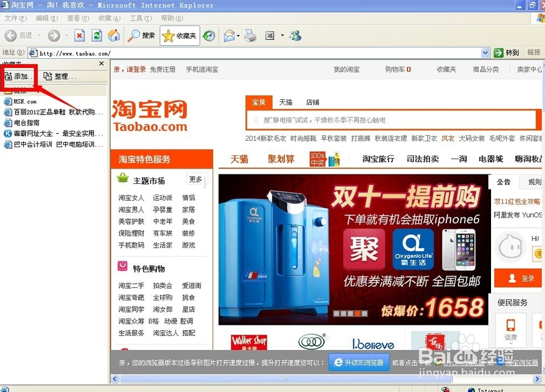Click the Search magnifier toolbar button
The height and width of the screenshot is (392, 545).
coord(142,35)
